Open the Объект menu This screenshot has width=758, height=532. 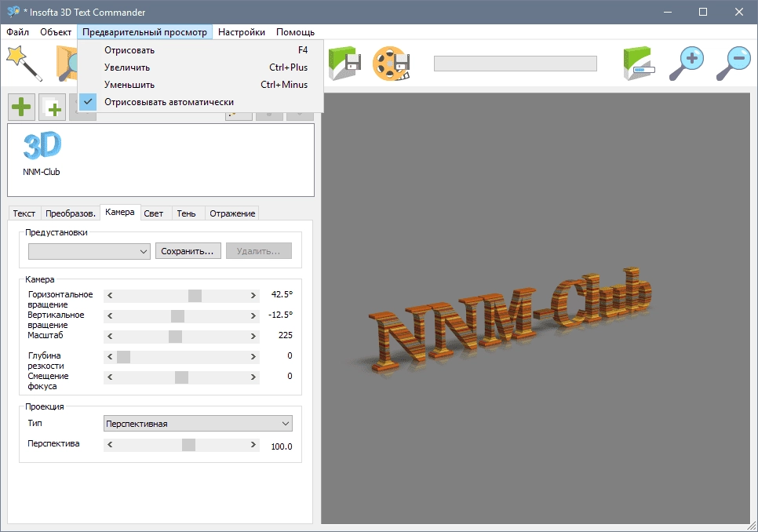coord(56,32)
